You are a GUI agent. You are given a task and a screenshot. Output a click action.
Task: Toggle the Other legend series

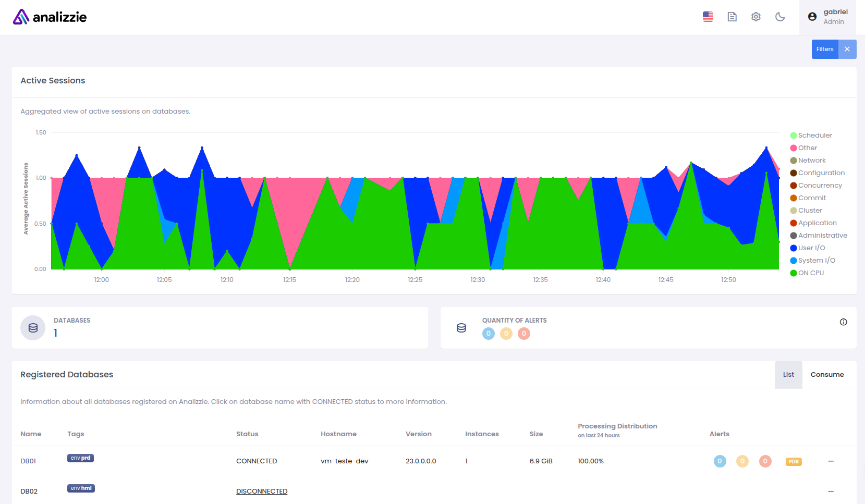click(x=803, y=148)
